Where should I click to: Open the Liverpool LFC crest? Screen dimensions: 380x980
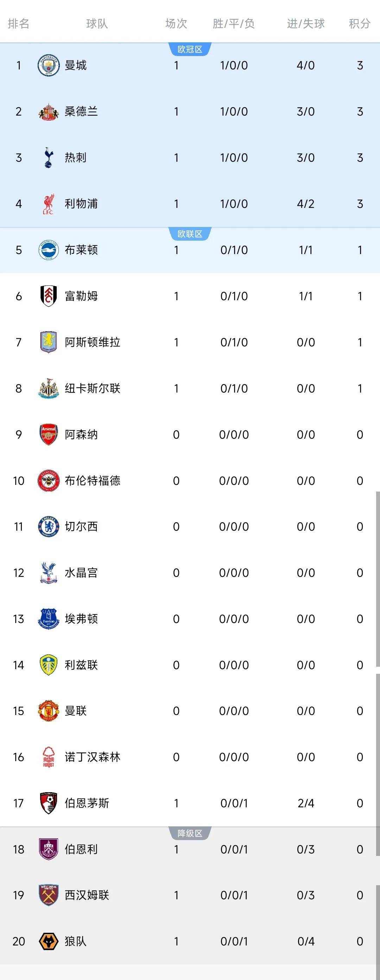(x=49, y=204)
